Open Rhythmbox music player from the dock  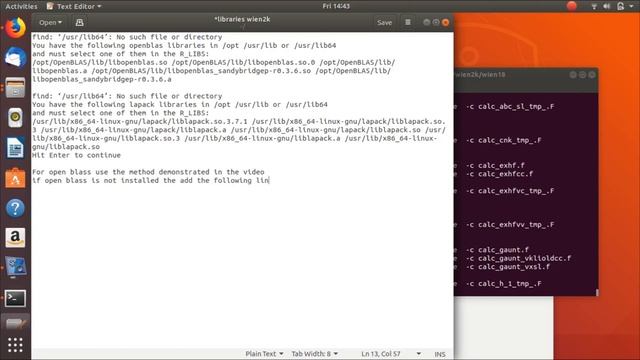15,118
